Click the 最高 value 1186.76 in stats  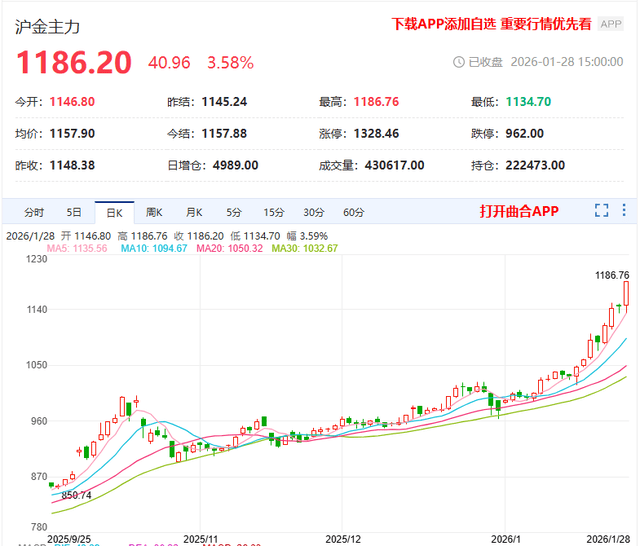pos(376,102)
